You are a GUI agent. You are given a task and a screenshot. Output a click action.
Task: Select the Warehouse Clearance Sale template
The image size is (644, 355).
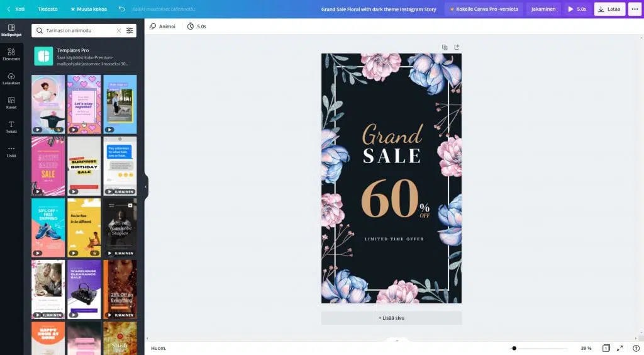coord(84,290)
